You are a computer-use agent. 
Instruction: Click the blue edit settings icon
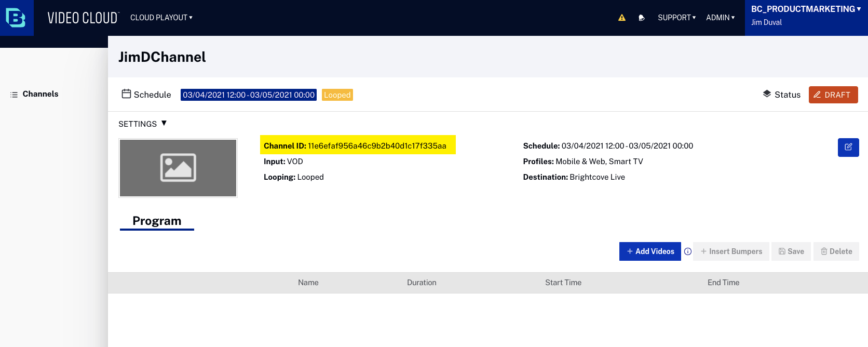click(848, 147)
